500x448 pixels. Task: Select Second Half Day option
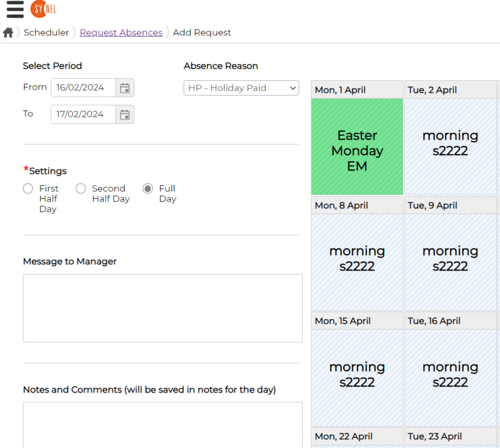coord(81,188)
